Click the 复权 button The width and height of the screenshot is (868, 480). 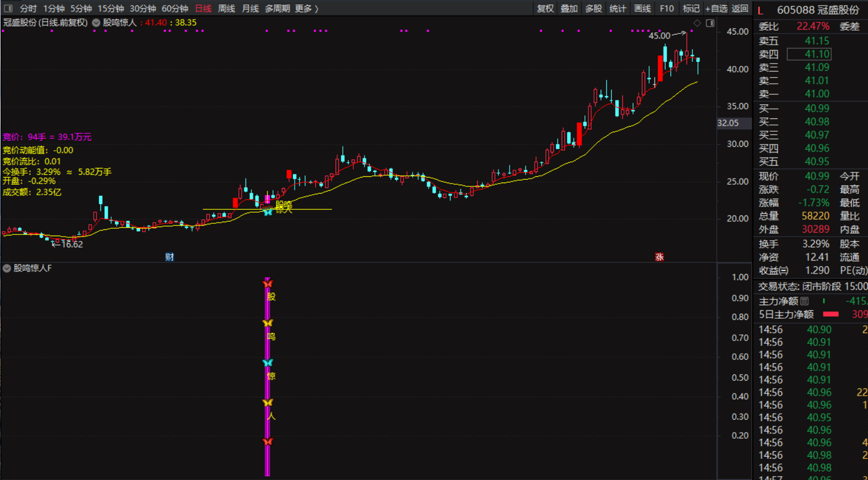pos(545,8)
